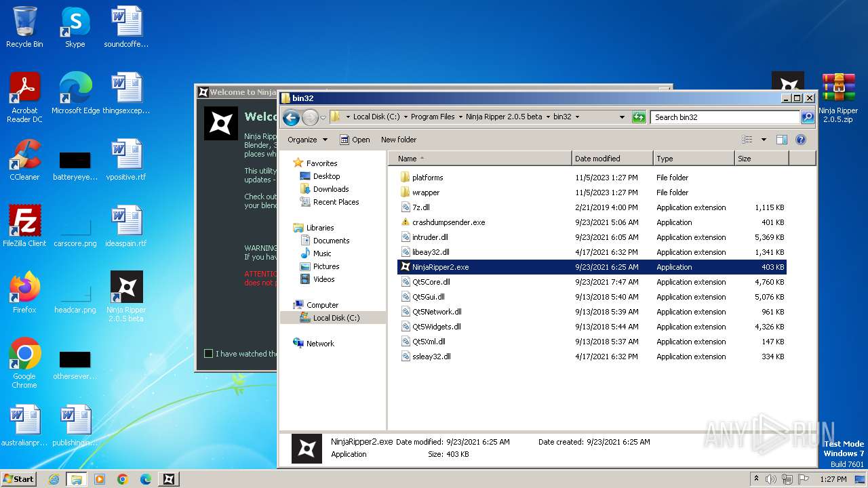The height and width of the screenshot is (488, 868).
Task: Click the Open toolbar button
Action: [355, 140]
